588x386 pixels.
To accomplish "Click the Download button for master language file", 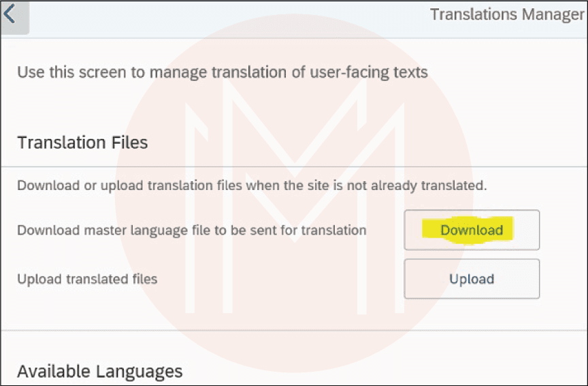I will pyautogui.click(x=472, y=230).
